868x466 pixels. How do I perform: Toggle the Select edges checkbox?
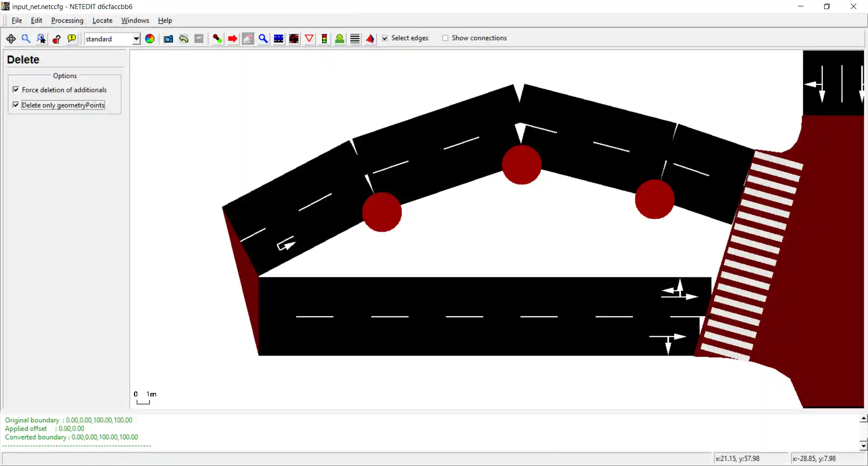click(385, 38)
